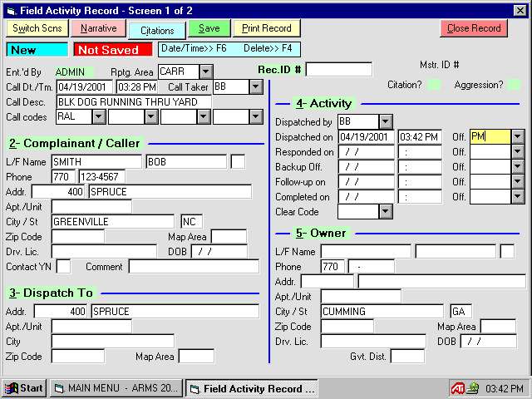Click the Start menu icon in the taskbar
The width and height of the screenshot is (532, 399).
click(11, 388)
